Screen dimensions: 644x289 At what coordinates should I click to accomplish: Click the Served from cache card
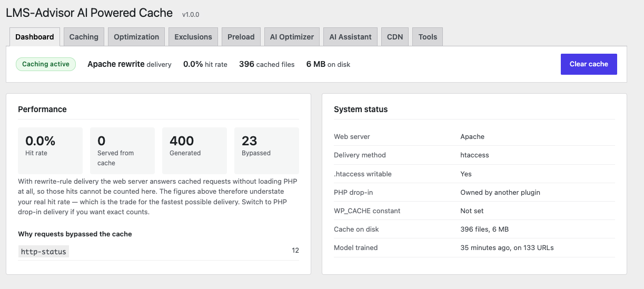coord(122,151)
